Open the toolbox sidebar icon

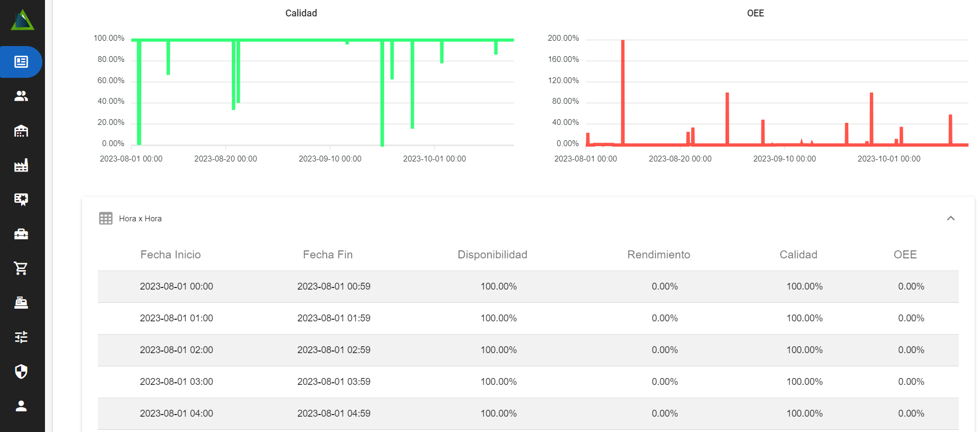click(21, 234)
